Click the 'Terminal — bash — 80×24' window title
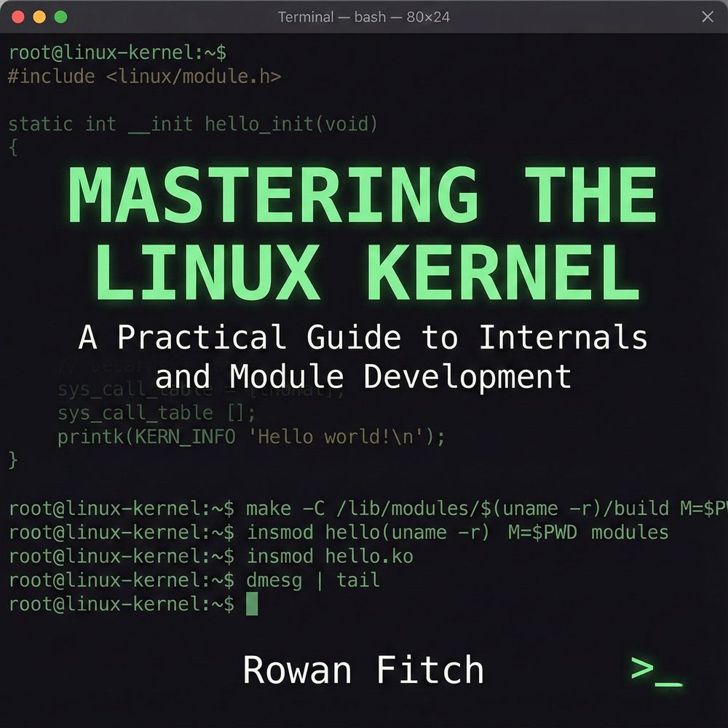This screenshot has width=728, height=728. click(363, 17)
